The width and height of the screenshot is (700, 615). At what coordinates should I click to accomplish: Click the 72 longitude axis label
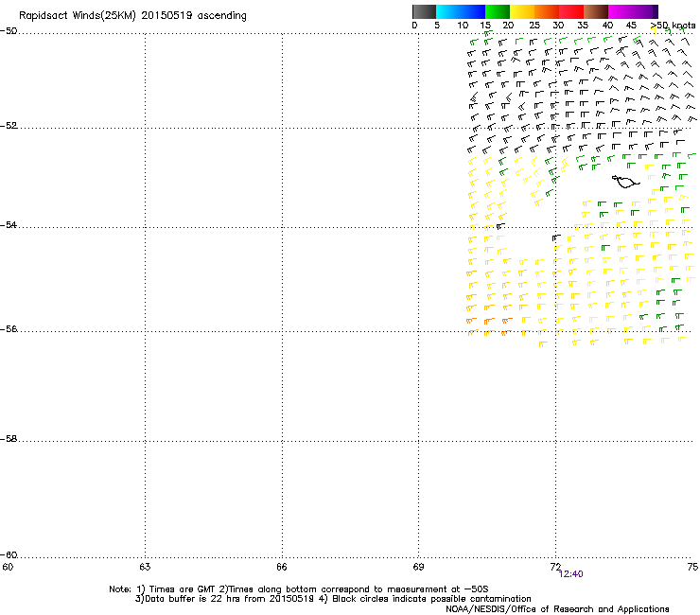pos(555,567)
